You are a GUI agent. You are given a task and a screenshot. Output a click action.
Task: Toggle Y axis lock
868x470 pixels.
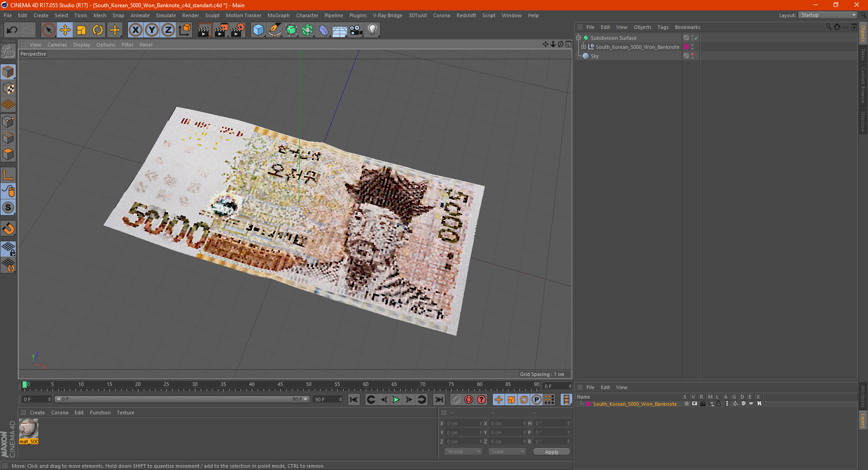[152, 30]
